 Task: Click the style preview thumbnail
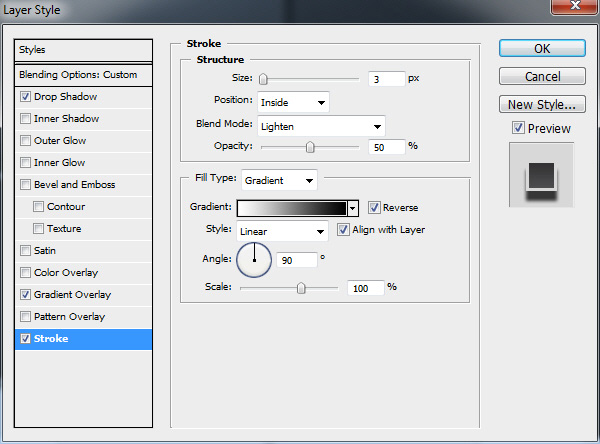point(541,175)
